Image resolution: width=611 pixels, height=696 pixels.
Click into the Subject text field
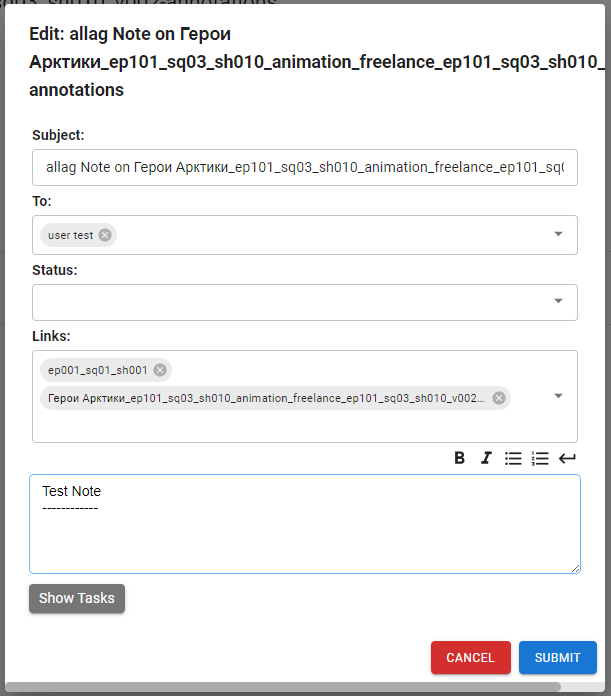(x=304, y=169)
